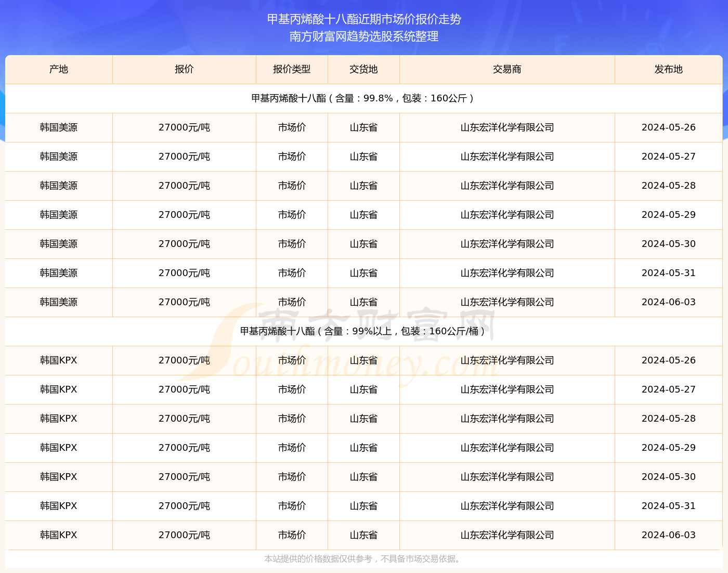Click 山东宏洋化学有限公司 in 韩国美源 2024-05-28 row
The height and width of the screenshot is (573, 728).
click(x=507, y=186)
